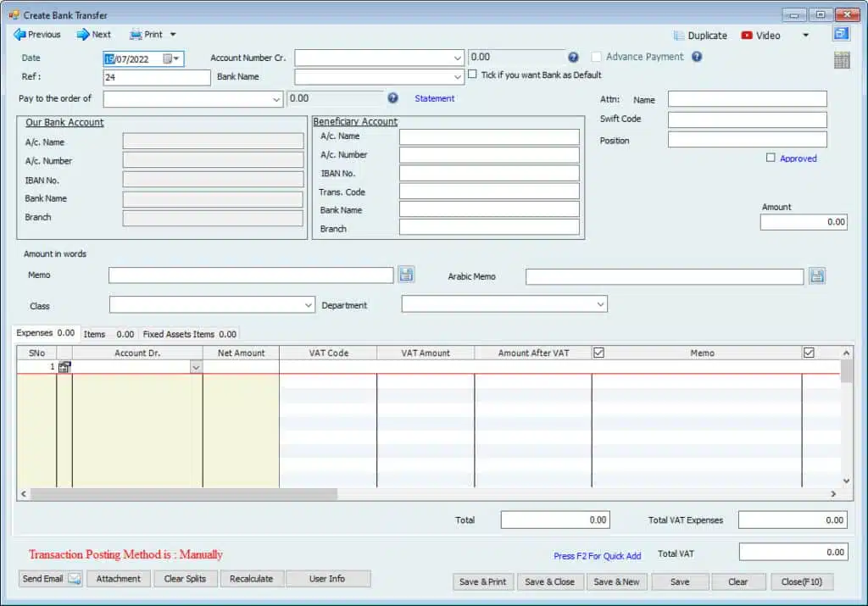
Task: Enable the Advance Payment checkbox
Action: click(597, 57)
